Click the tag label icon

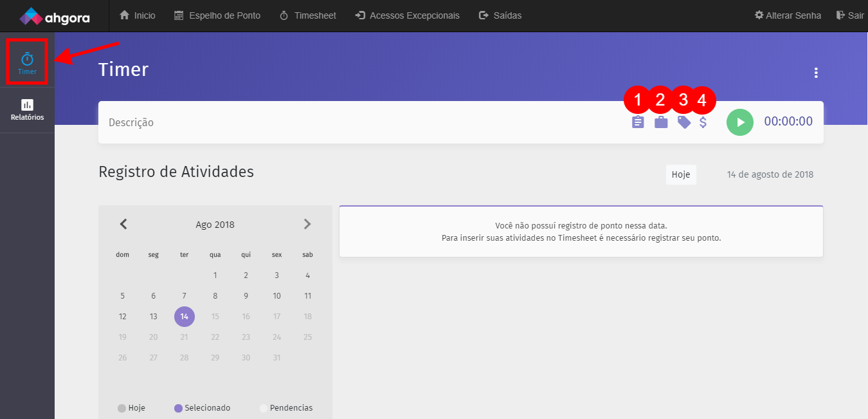[684, 122]
